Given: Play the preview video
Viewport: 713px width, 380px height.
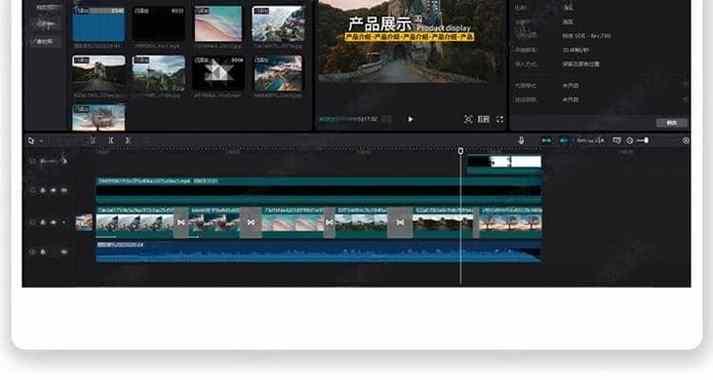Looking at the screenshot, I should click(x=410, y=119).
